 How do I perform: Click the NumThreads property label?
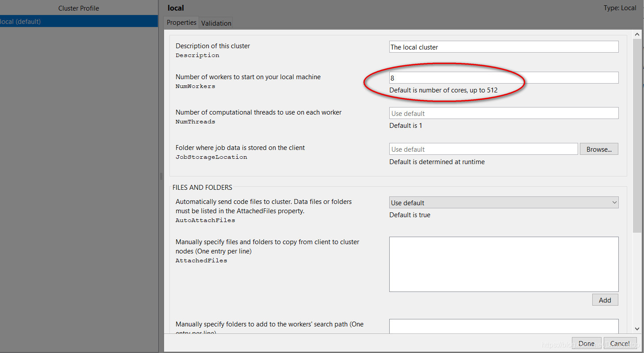pos(195,122)
